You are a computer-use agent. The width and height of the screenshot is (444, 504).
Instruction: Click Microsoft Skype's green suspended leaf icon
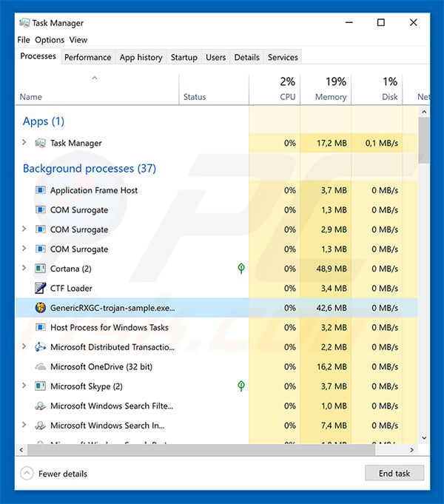pyautogui.click(x=241, y=386)
